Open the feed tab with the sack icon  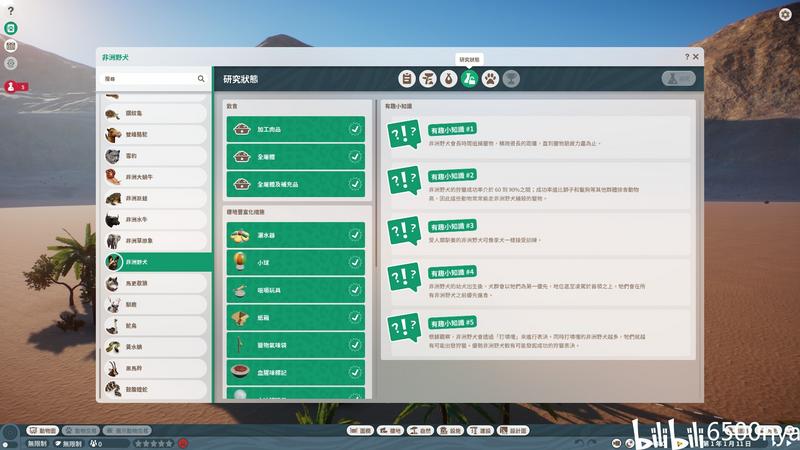pos(448,79)
